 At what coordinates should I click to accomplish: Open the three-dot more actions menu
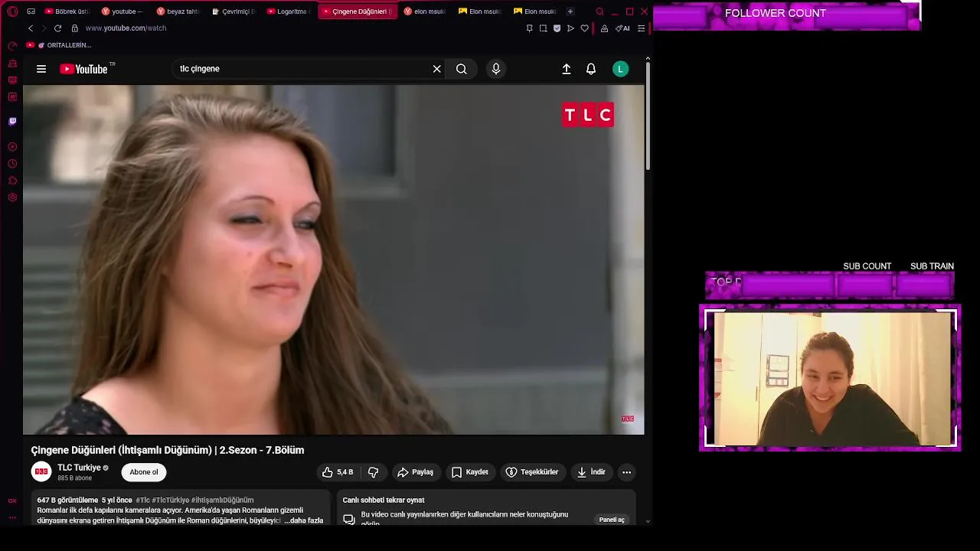coord(626,472)
